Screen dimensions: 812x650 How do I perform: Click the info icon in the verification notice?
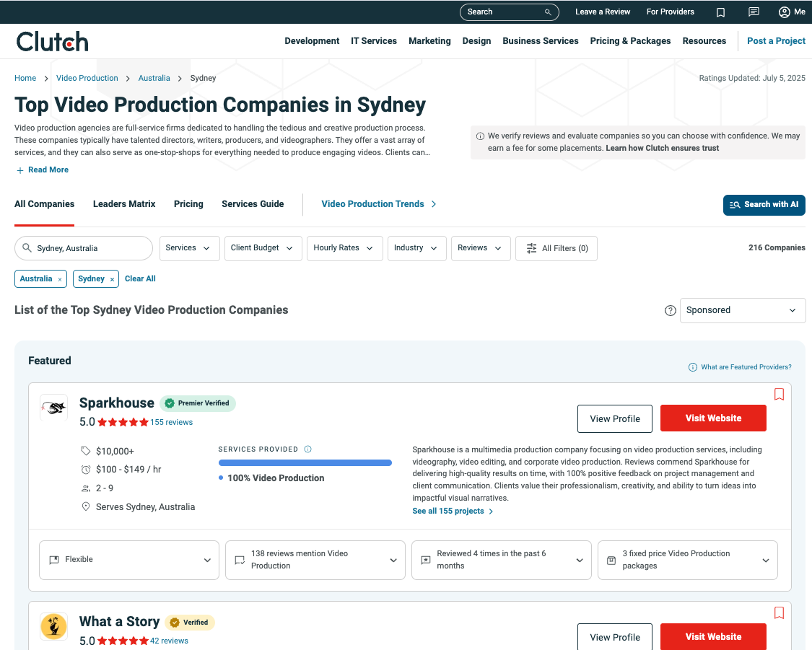[481, 136]
